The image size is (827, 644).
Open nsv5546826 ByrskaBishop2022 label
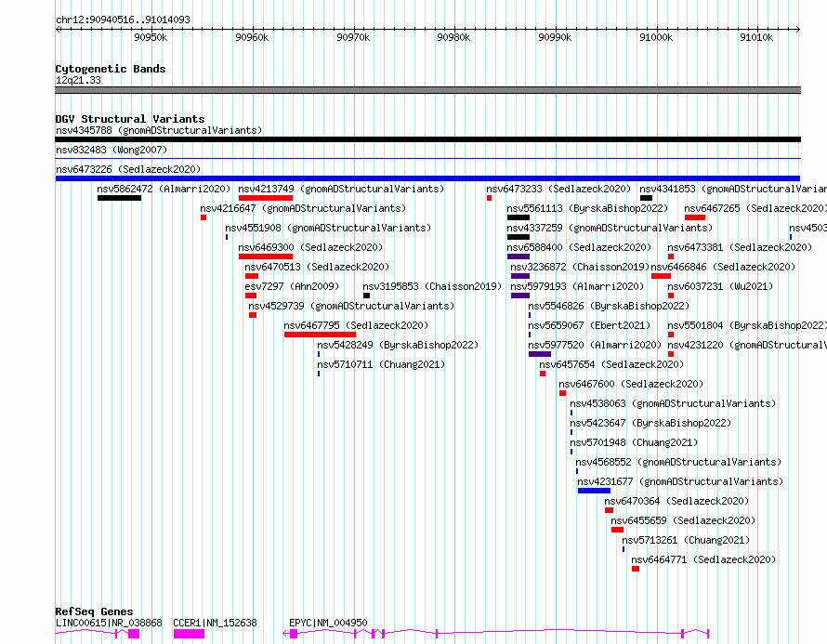click(x=608, y=306)
